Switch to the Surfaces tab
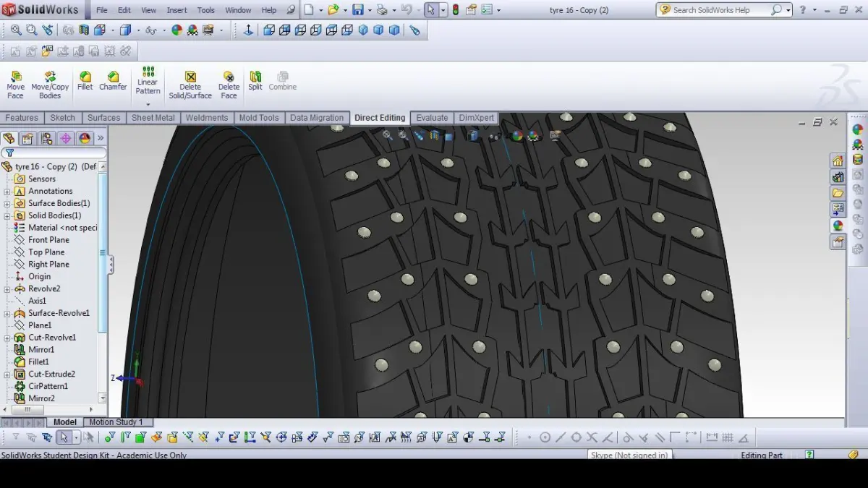 pos(103,118)
